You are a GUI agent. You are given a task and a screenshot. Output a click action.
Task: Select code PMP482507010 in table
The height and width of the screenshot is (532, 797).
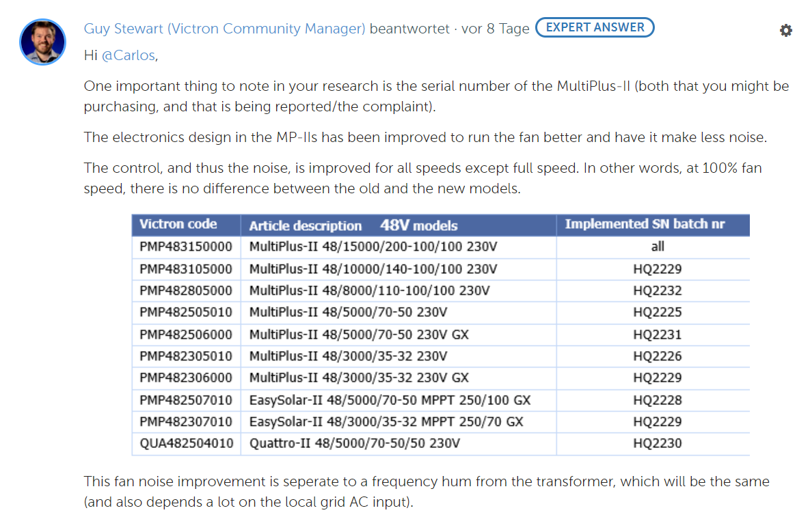click(x=186, y=400)
